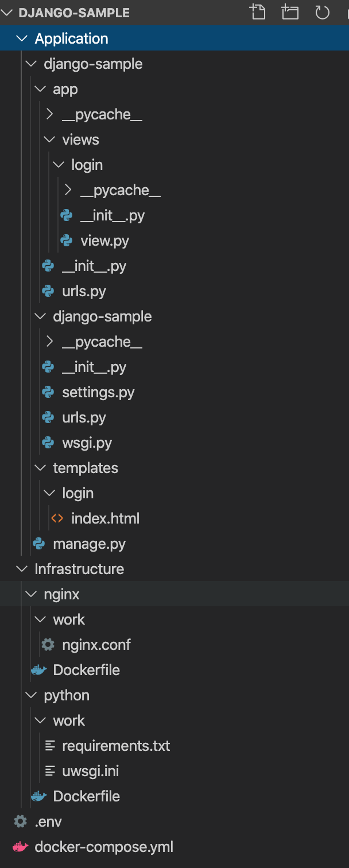Open the Dockerfile under nginx
349x868 pixels.
[x=87, y=670]
